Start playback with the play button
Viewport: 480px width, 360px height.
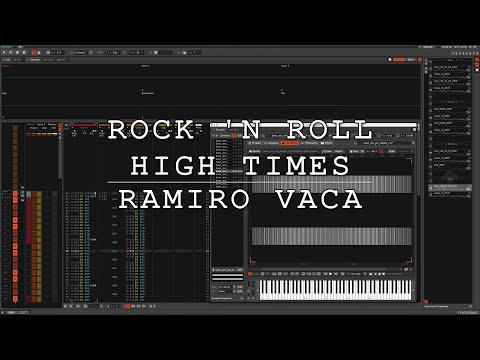pos(4,53)
